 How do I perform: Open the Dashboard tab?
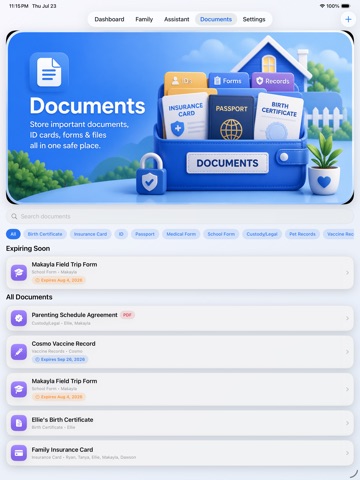tap(109, 19)
